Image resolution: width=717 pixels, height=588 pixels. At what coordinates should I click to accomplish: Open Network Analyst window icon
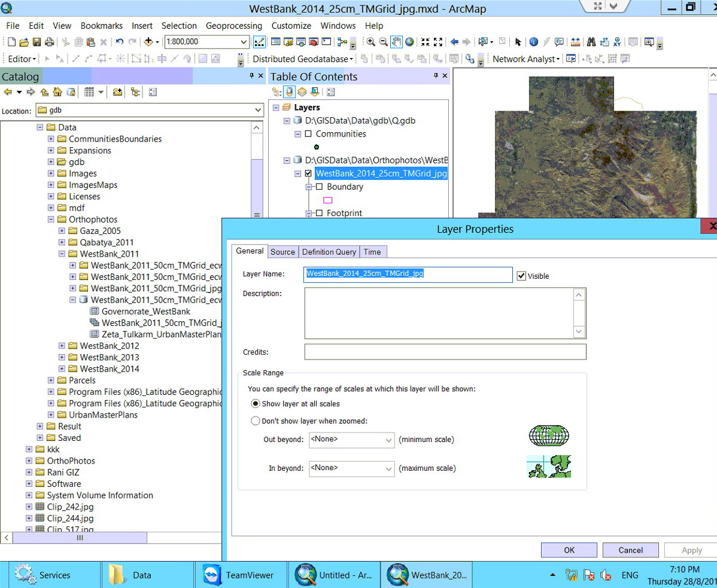[x=571, y=59]
